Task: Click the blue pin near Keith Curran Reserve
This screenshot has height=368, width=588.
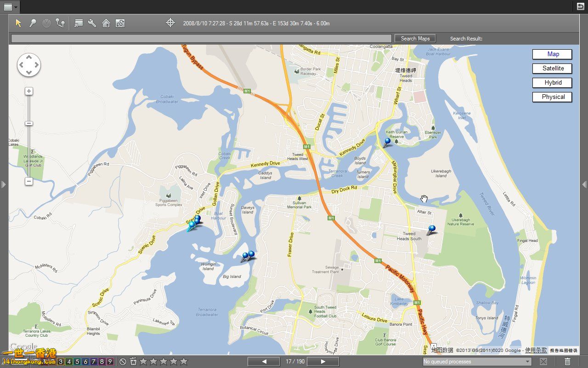Action: [x=387, y=142]
